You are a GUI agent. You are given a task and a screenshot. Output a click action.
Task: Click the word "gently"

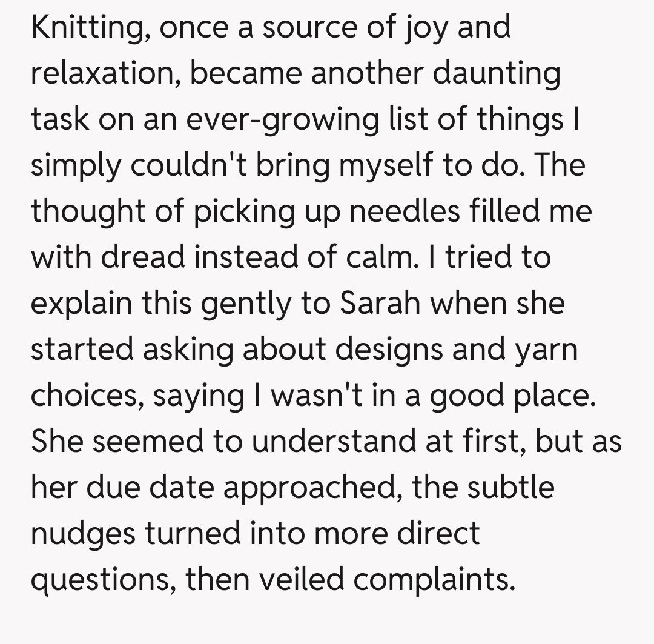pos(246,303)
